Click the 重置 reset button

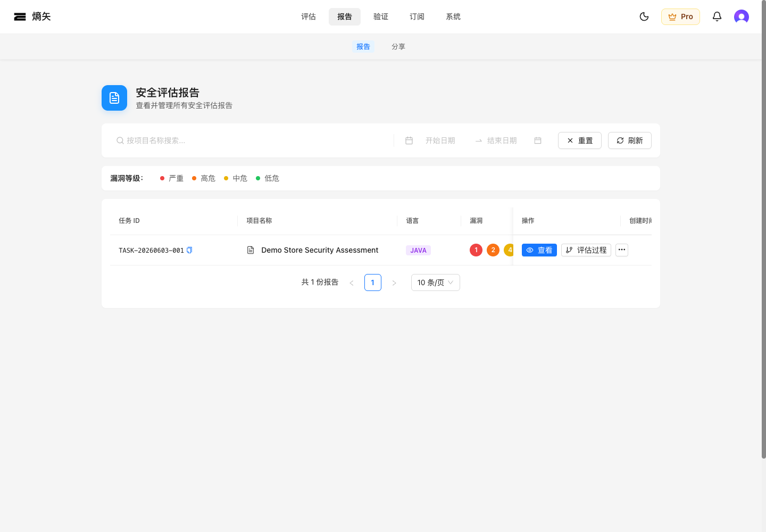580,140
